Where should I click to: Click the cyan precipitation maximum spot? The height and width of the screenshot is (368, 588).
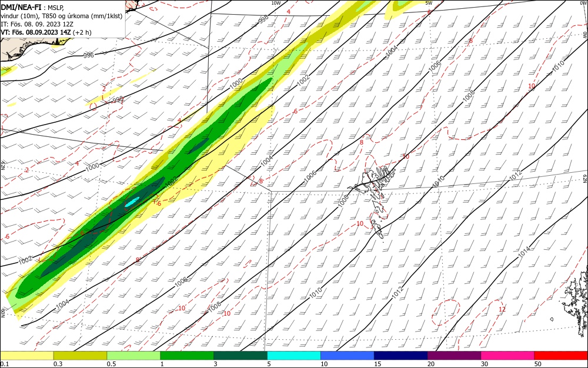click(132, 202)
